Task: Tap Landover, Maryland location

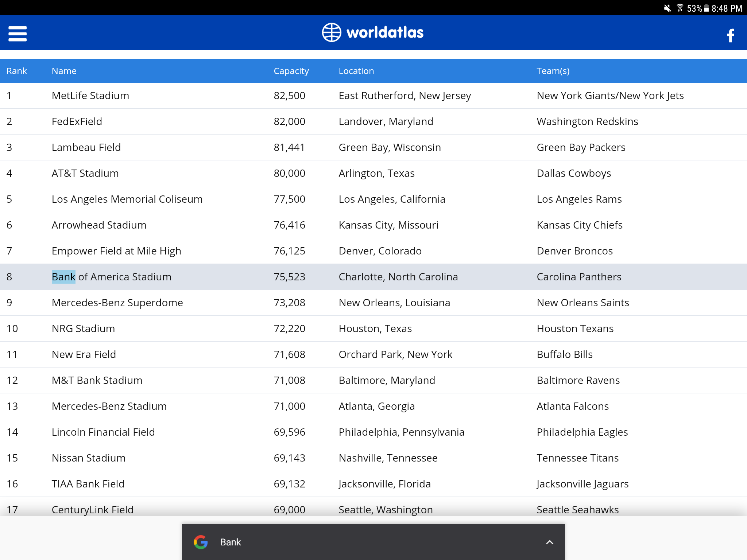Action: (x=386, y=121)
